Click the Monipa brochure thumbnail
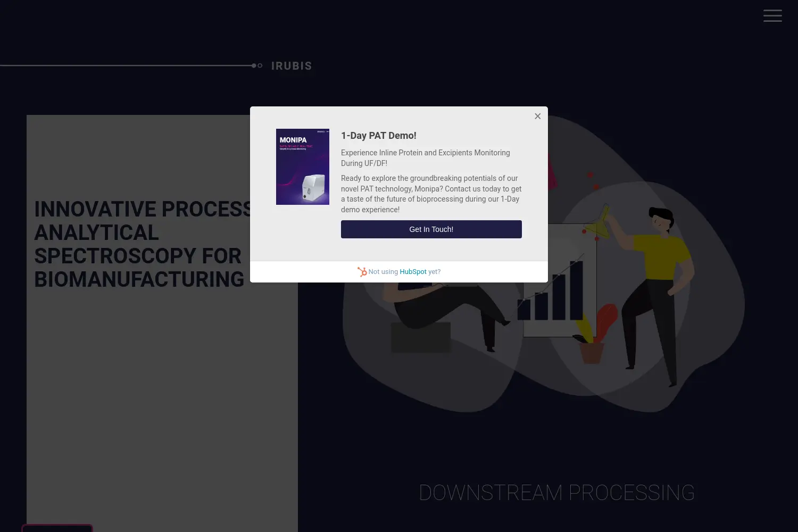The height and width of the screenshot is (532, 798). point(303,167)
